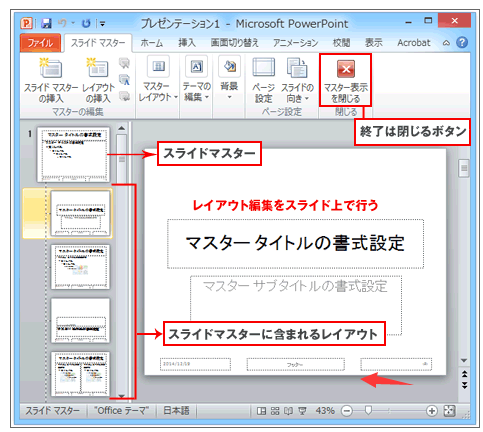Switch to Slide Sorter view icon
This screenshot has width=483, height=432.
[275, 411]
